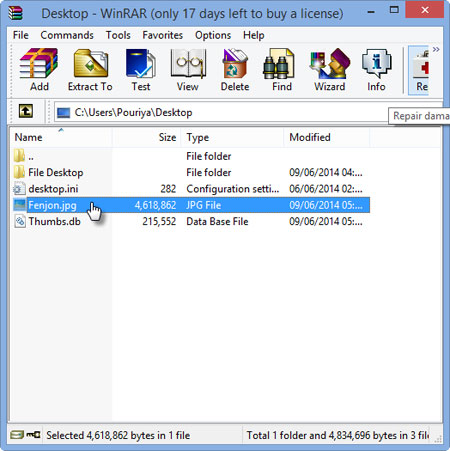
Task: Select the parent folder '..' row
Action: point(191,156)
